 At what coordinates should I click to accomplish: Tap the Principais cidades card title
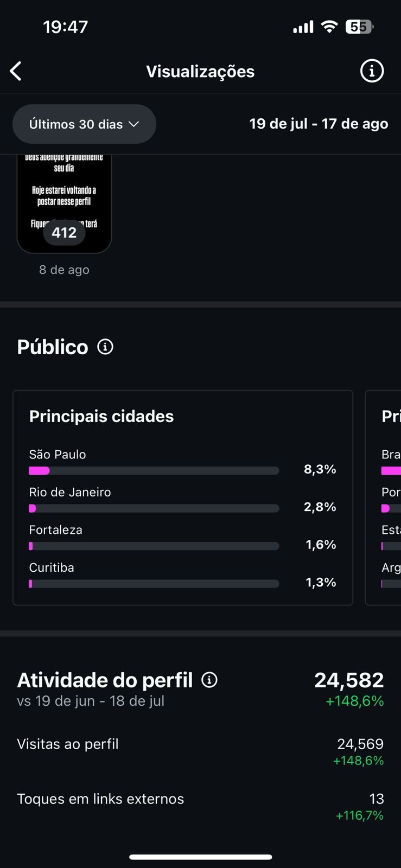click(101, 416)
